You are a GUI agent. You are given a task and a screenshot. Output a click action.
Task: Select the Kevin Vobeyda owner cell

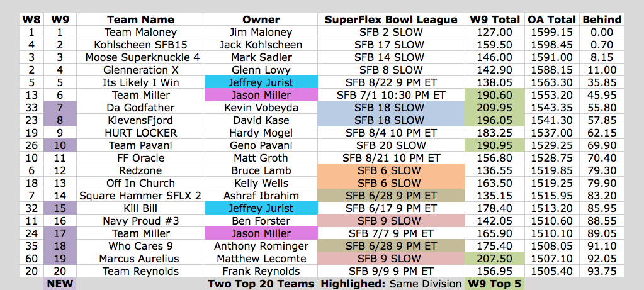click(x=261, y=108)
